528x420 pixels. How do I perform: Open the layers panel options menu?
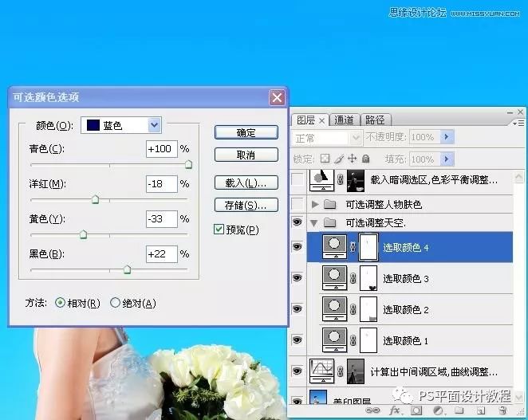pyautogui.click(x=519, y=124)
